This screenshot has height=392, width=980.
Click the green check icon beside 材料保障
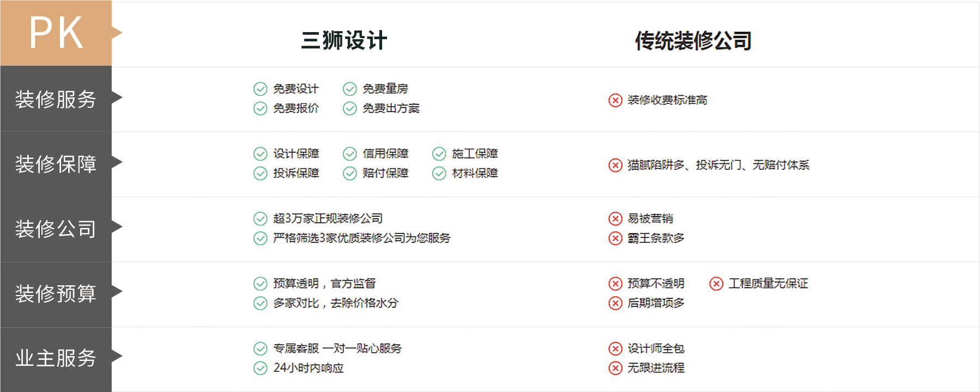439,173
